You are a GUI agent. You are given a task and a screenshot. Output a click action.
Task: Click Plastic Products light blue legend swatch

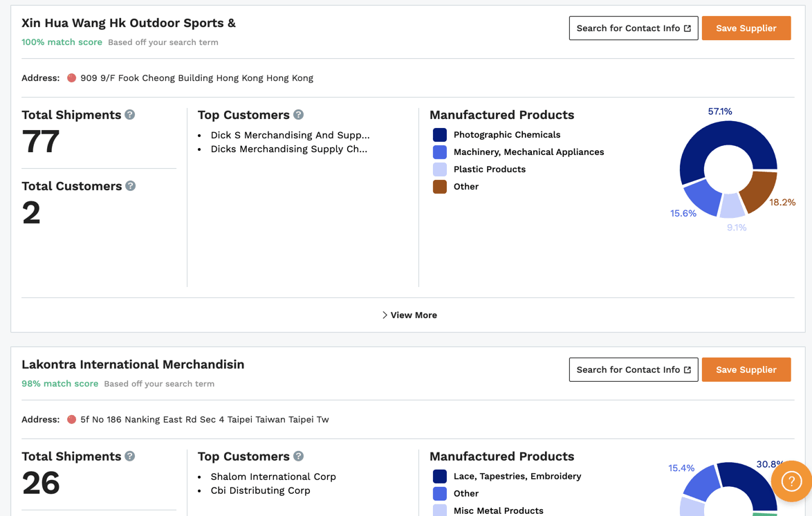point(440,169)
